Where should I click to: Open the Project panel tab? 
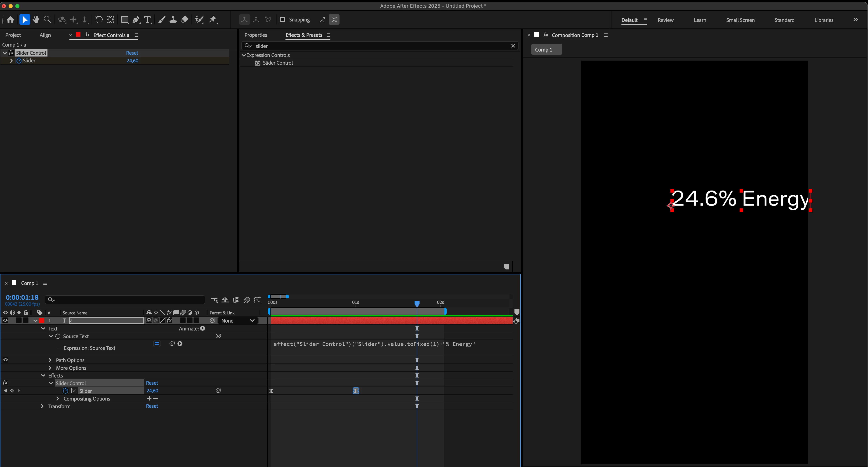point(13,35)
